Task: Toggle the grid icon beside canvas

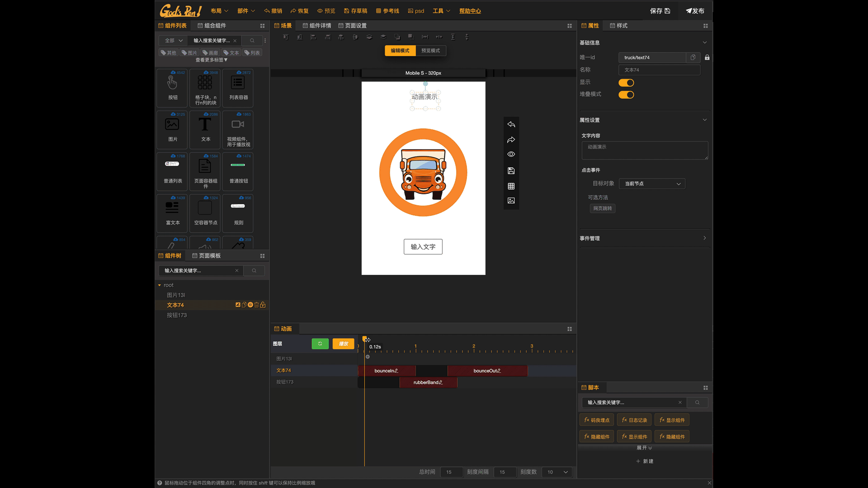Action: tap(511, 186)
